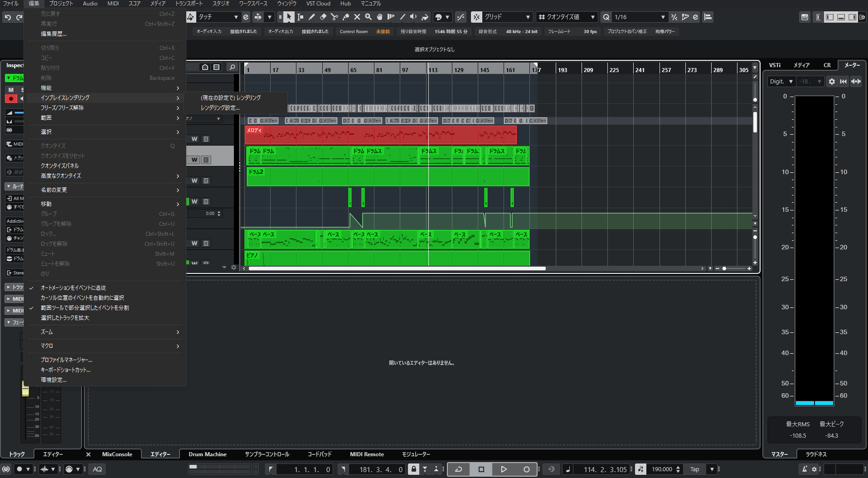Open meter settings gear icon
Image resolution: width=868 pixels, height=478 pixels.
(832, 82)
